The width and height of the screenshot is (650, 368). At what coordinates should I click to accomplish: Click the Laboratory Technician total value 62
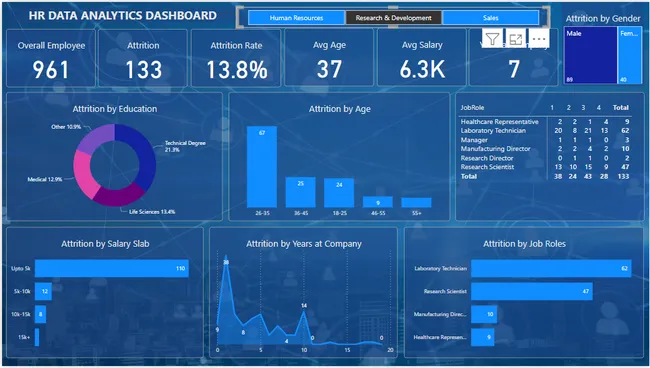tap(625, 131)
